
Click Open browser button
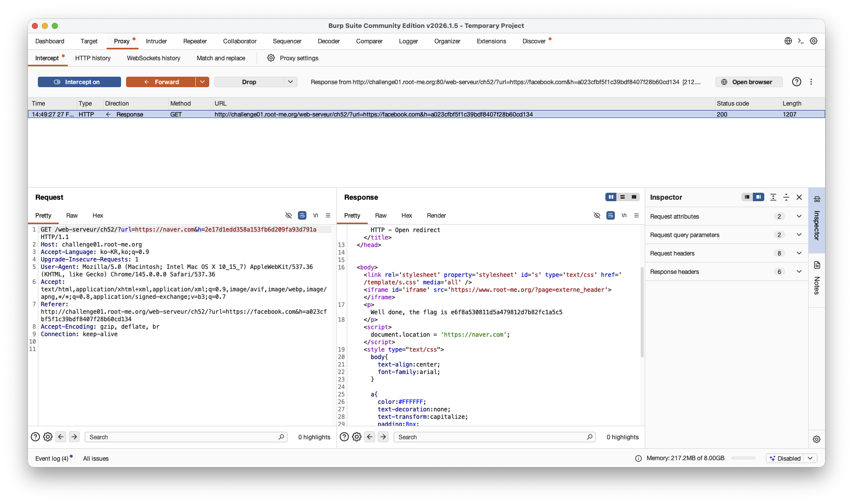point(749,82)
